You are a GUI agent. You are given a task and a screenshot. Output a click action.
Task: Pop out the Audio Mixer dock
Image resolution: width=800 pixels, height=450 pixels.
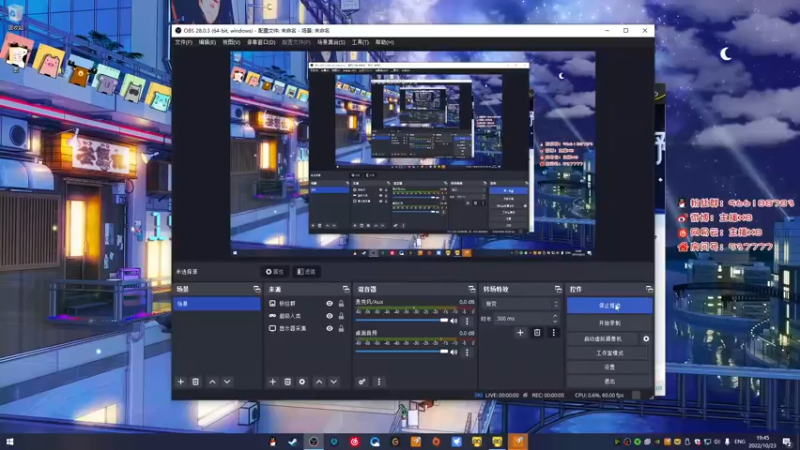coord(471,289)
